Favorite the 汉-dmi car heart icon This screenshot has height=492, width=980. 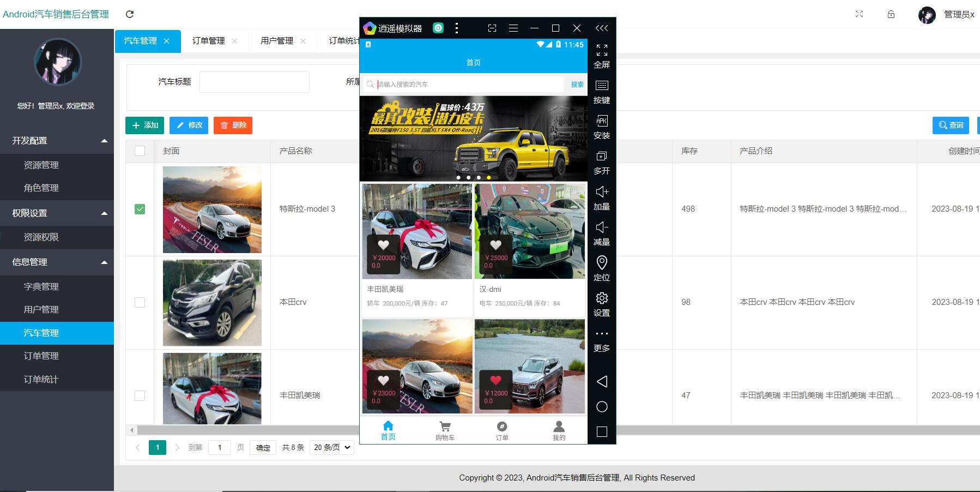(495, 245)
